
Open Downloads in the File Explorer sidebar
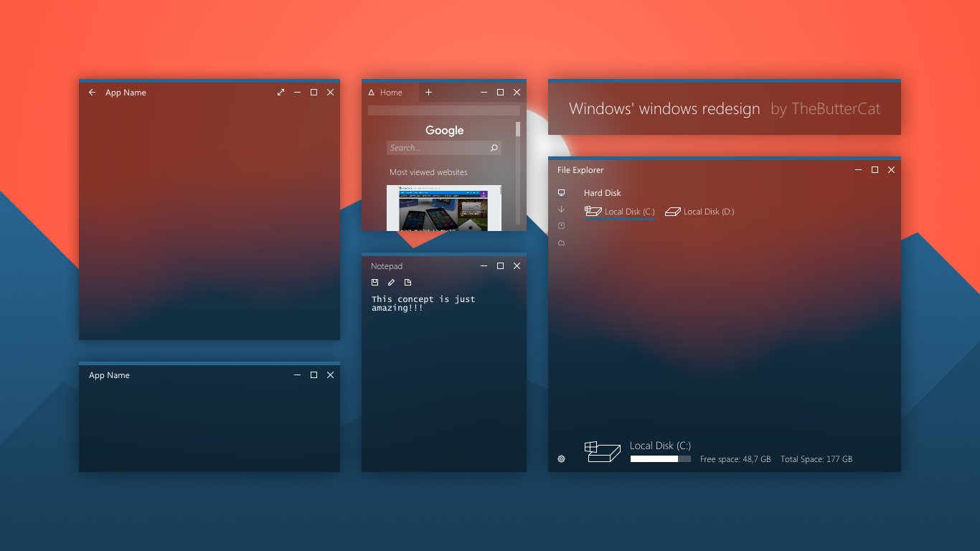[561, 209]
